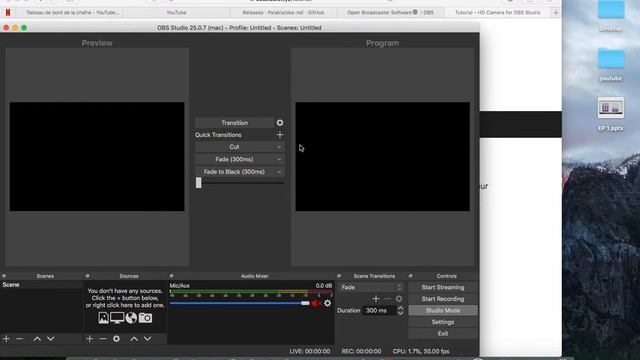Image resolution: width=640 pixels, height=360 pixels.
Task: Undock the Audio Mixer panel icon
Action: pos(171,276)
